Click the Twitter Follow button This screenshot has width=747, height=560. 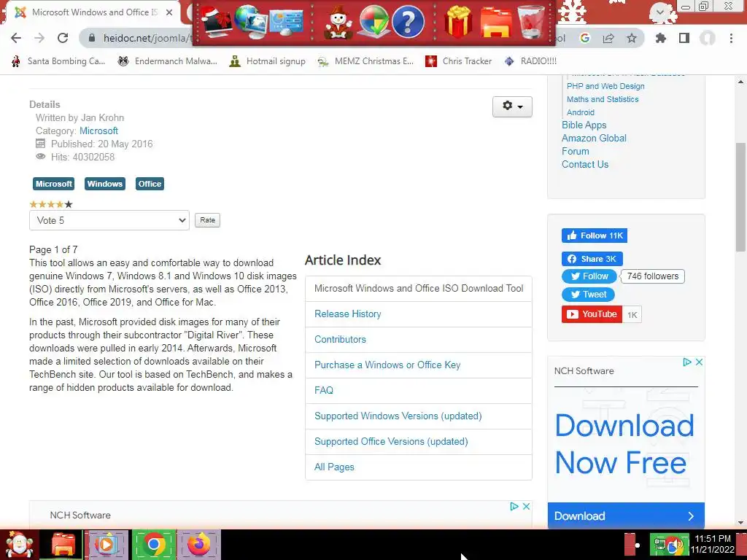pyautogui.click(x=589, y=276)
